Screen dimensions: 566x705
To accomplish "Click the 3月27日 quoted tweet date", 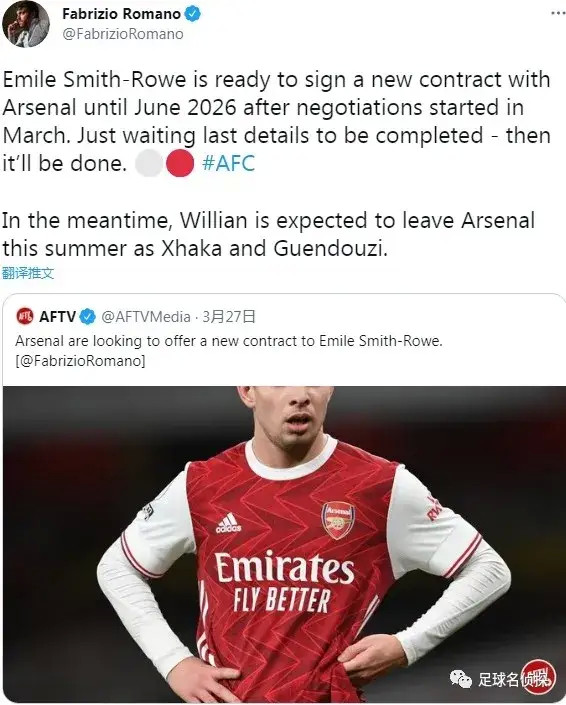I will [228, 317].
